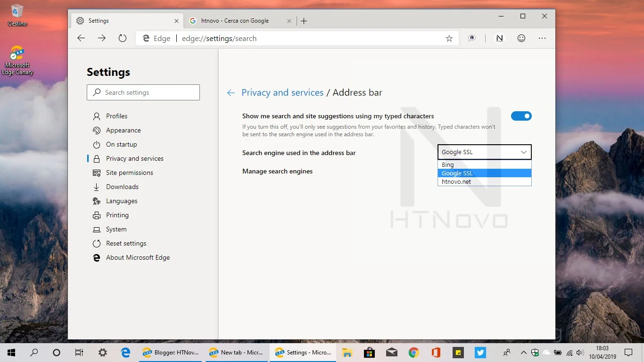The width and height of the screenshot is (644, 362).
Task: Open Settings gear in taskbar
Action: 102,352
